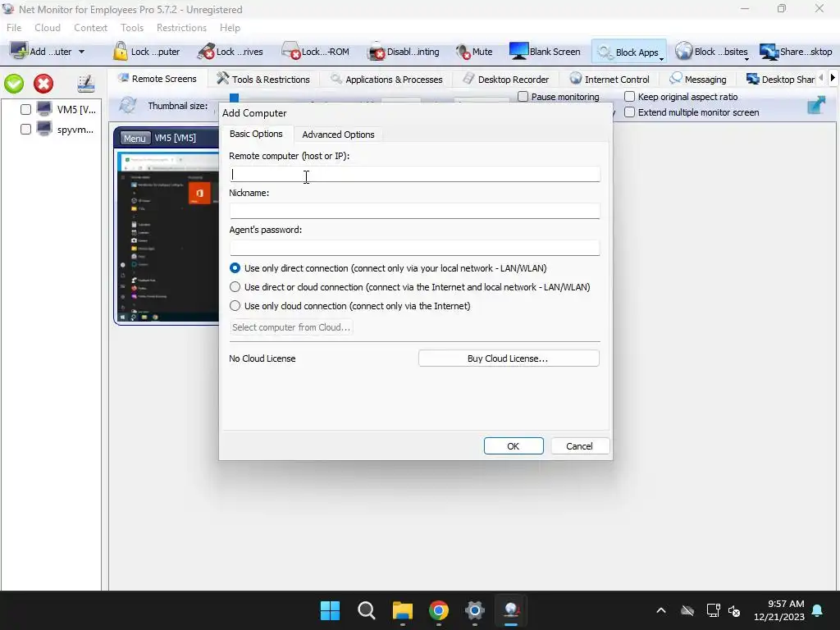Click the thumbnail size slider handle
The height and width of the screenshot is (630, 840).
click(x=234, y=98)
